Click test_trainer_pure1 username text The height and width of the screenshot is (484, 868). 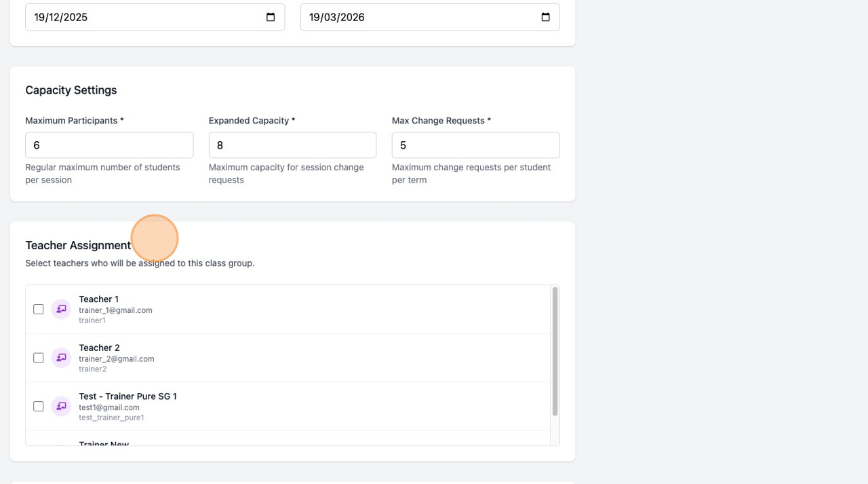point(111,418)
